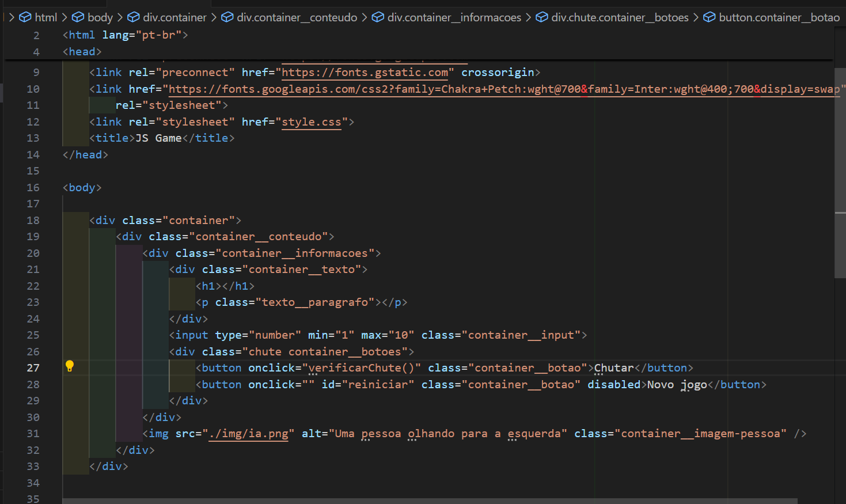The height and width of the screenshot is (504, 846).
Task: Open div.container breadcrumb item
Action: (x=174, y=17)
